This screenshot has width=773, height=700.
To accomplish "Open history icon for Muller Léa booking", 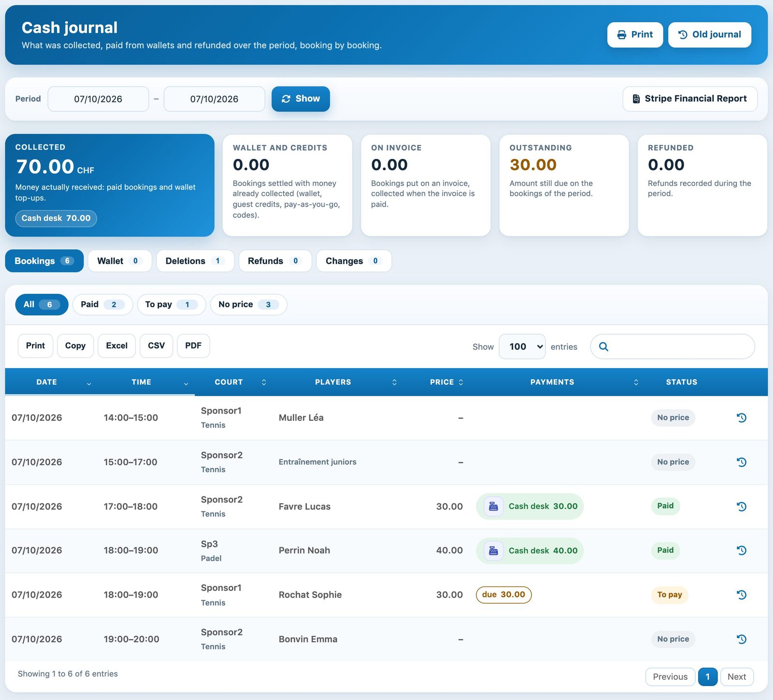I will (x=742, y=418).
